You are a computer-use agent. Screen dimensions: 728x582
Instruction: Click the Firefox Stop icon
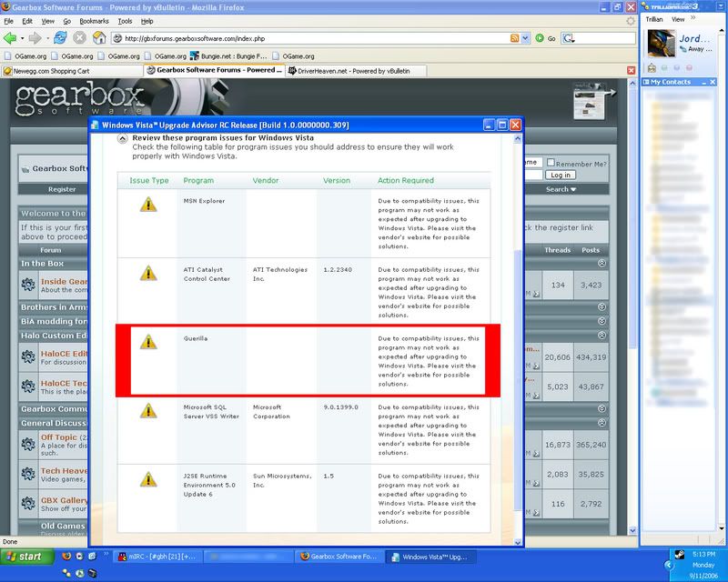coord(79,38)
